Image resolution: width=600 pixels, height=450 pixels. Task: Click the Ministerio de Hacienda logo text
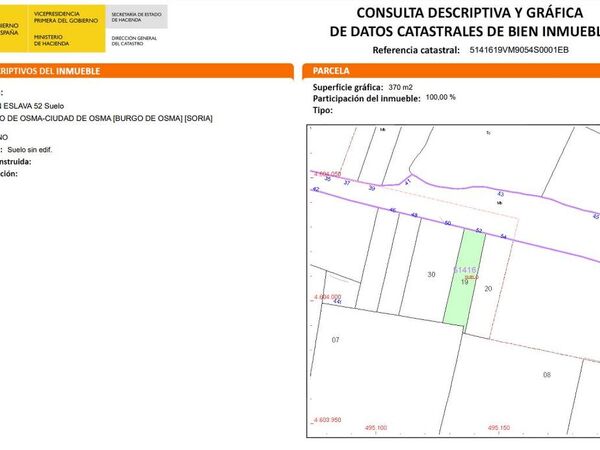(51, 40)
